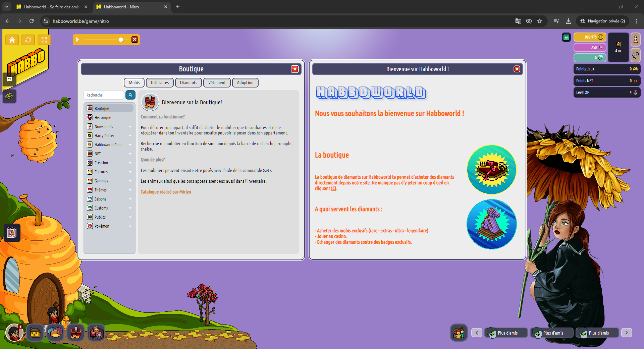Viewport: 644px width, 349px height.
Task: Collapse the purse with green arrow toggle
Action: (x=566, y=38)
